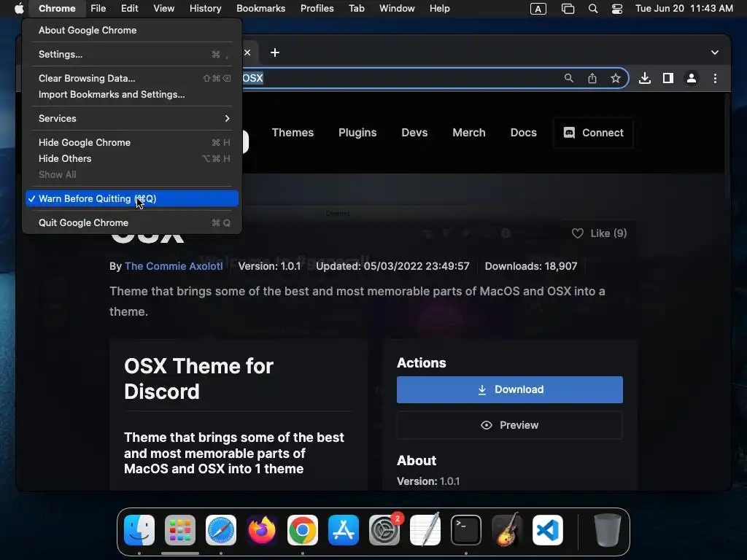Toggle the Chrome side panel
This screenshot has width=747, height=560.
click(668, 78)
